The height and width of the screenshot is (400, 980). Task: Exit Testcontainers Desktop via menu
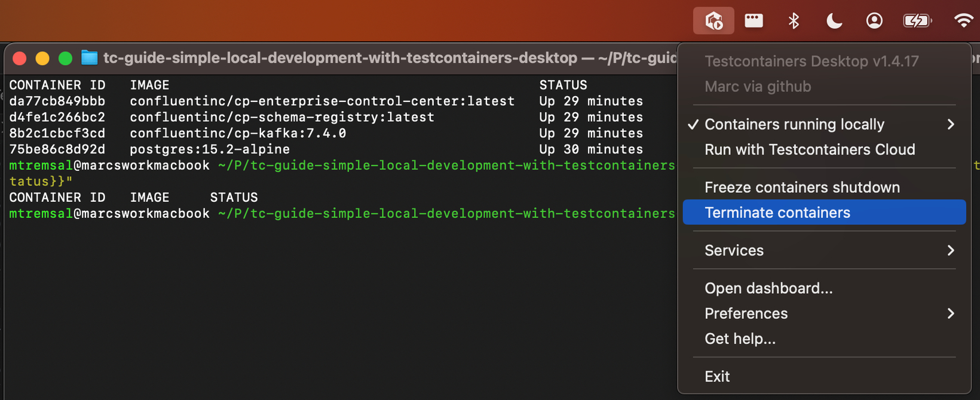point(824,377)
